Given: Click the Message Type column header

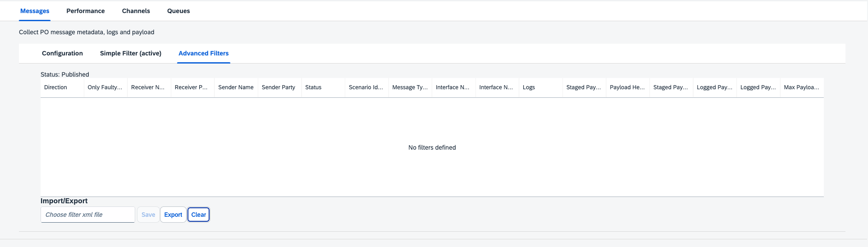Looking at the screenshot, I should (410, 87).
